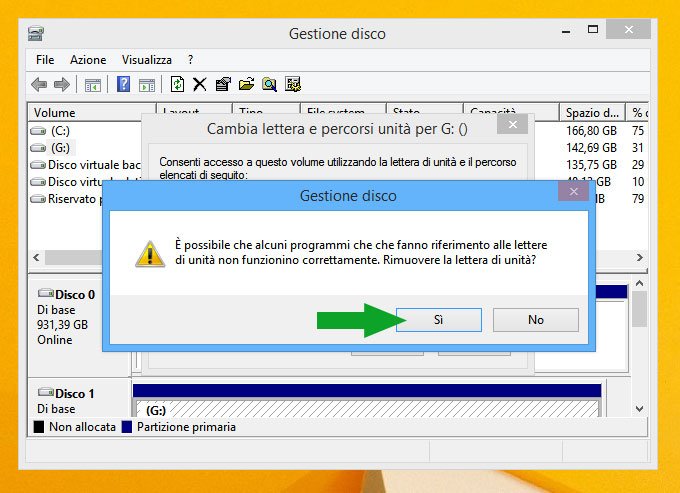Open the blue Help toolbar icon

[x=124, y=84]
